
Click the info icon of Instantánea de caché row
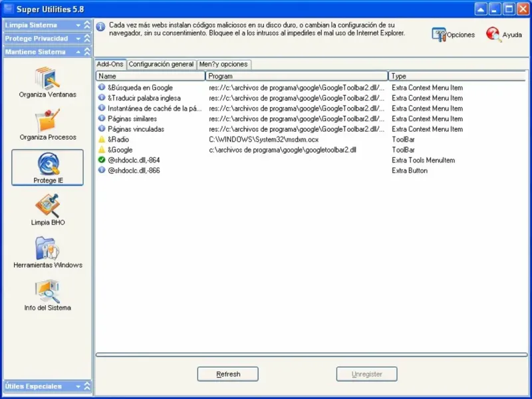point(102,108)
